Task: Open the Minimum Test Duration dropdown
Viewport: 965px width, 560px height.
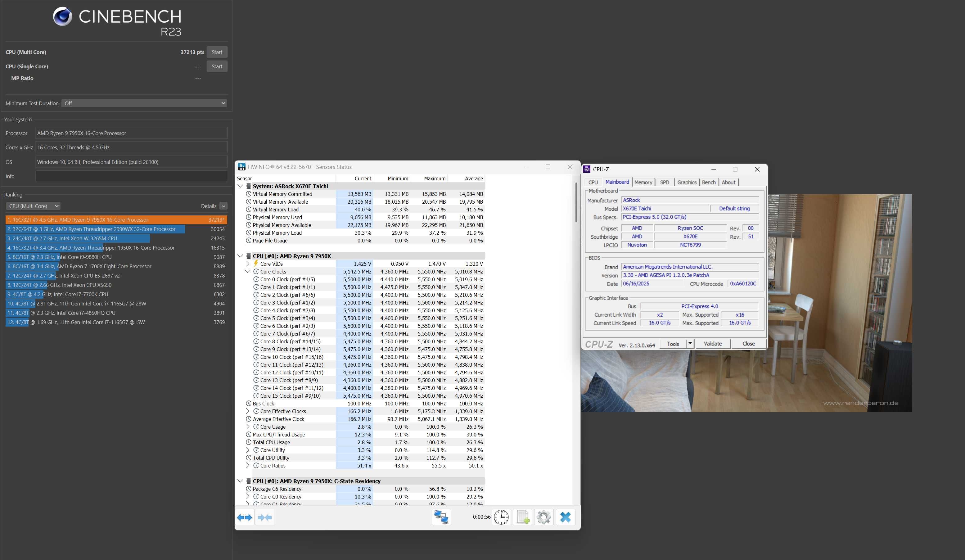Action: [144, 103]
